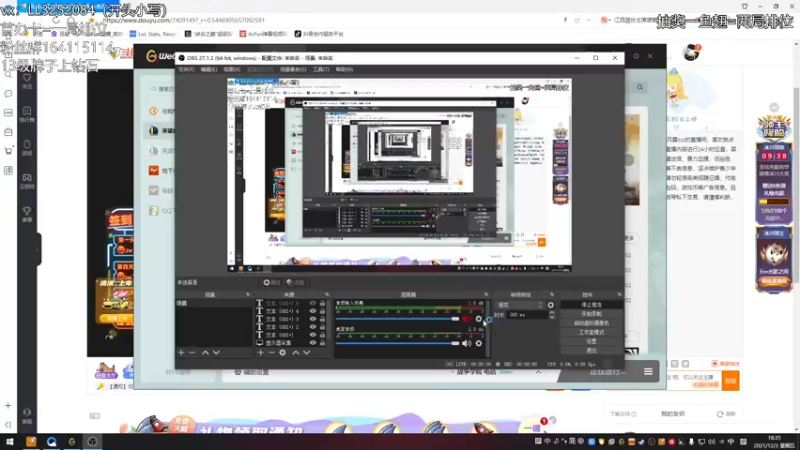Click transition duration 300 ms field
Image resolution: width=800 pixels, height=450 pixels.
528,315
